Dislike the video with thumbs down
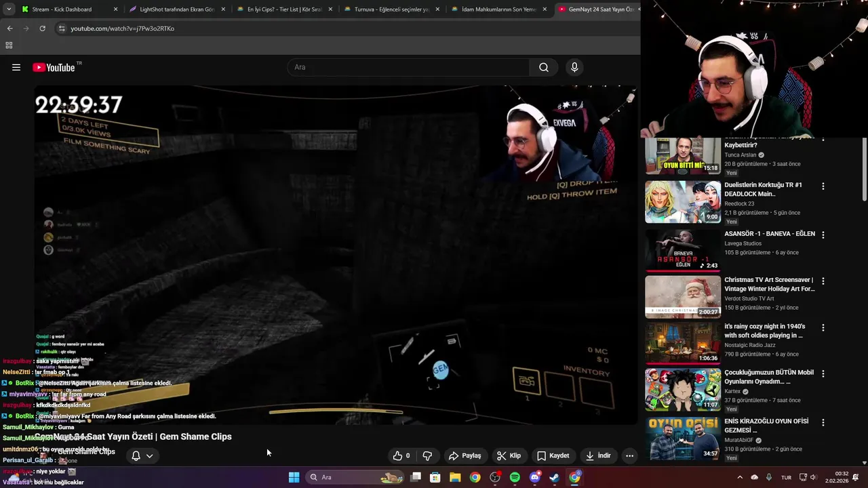Viewport: 868px width, 488px height. click(427, 455)
